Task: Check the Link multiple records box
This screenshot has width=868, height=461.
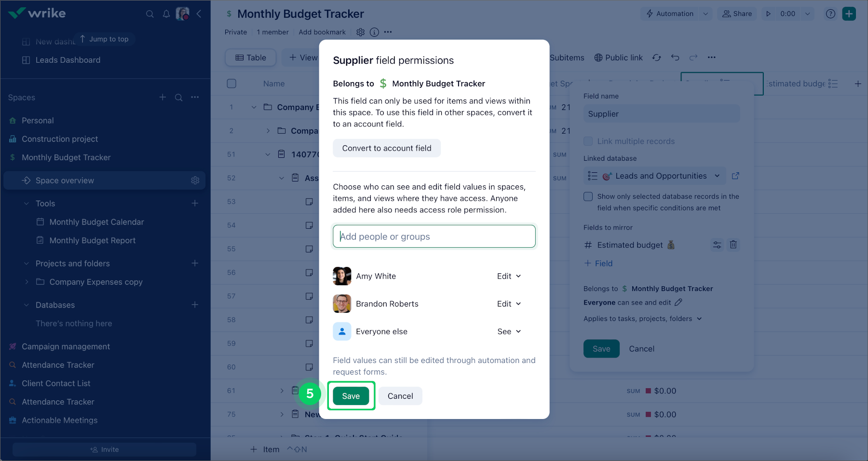Action: coord(588,141)
